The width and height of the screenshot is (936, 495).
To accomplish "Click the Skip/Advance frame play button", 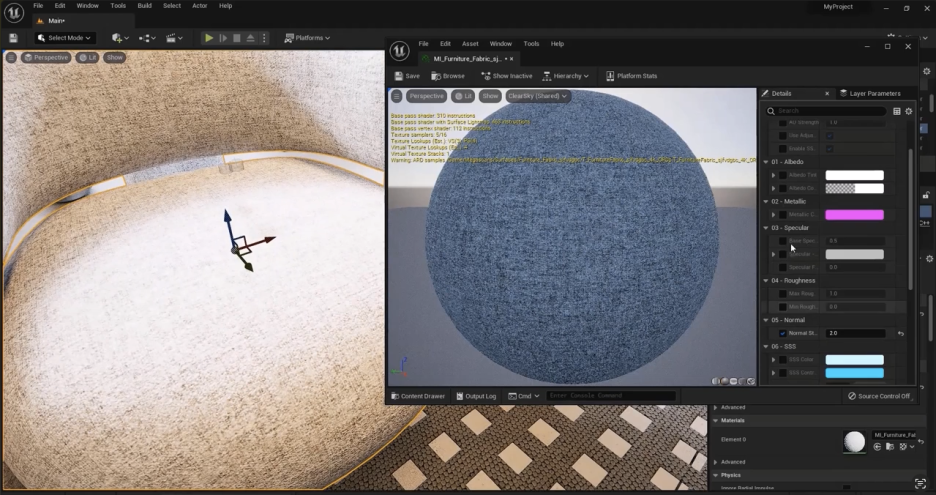I will pos(223,38).
